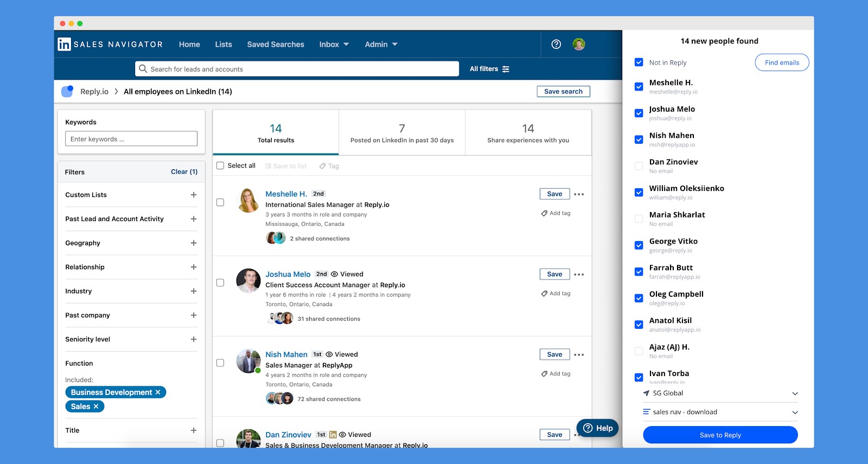
Task: Check the Nish Mahen result row checkbox
Action: pyautogui.click(x=220, y=363)
